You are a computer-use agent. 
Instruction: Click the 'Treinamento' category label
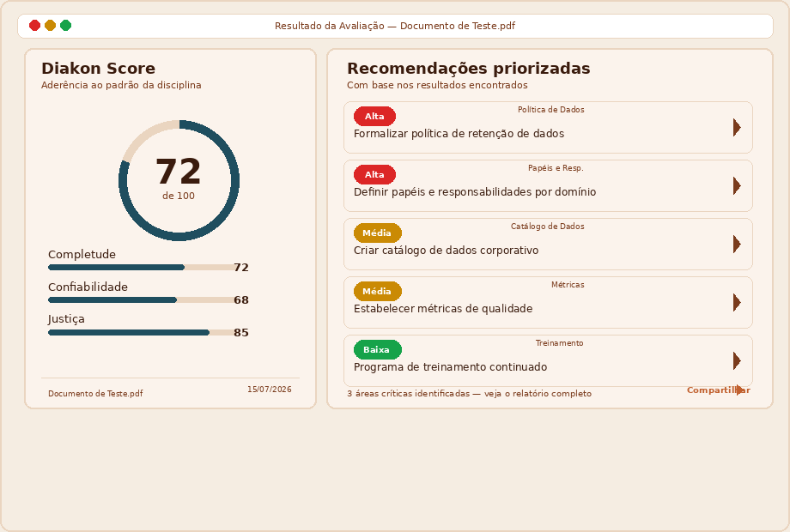(x=559, y=343)
